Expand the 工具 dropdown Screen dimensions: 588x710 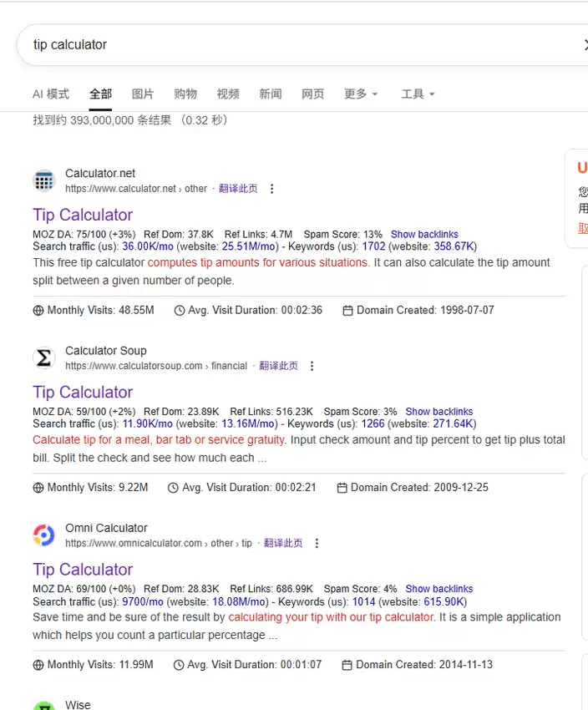coord(418,94)
